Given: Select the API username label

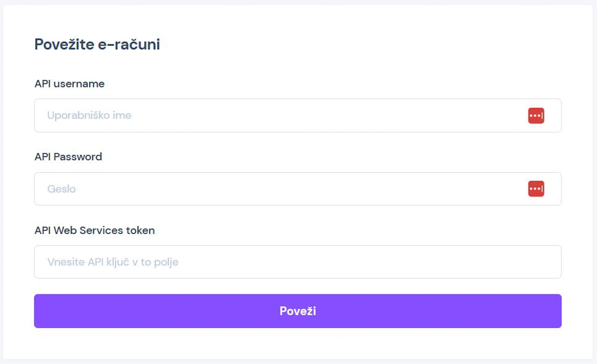Looking at the screenshot, I should tap(69, 84).
